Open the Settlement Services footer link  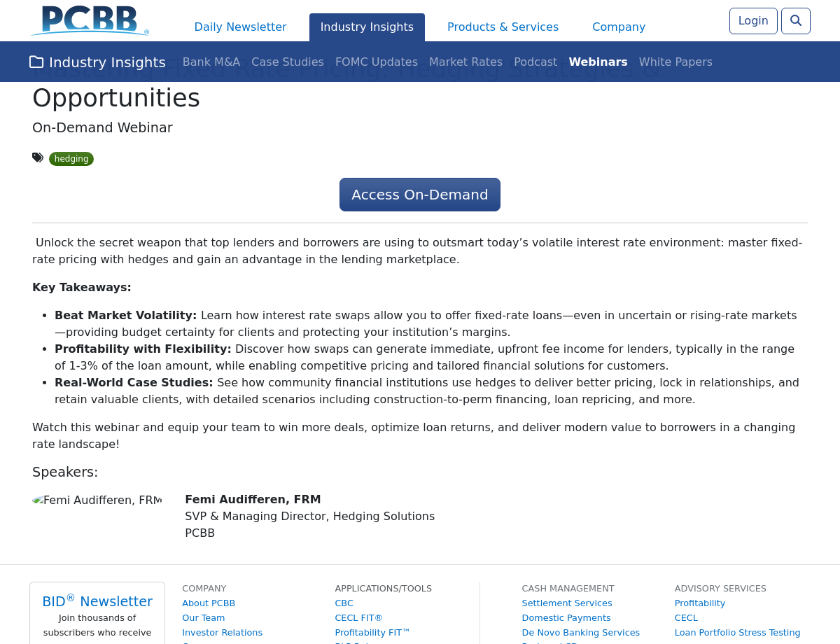(x=566, y=603)
